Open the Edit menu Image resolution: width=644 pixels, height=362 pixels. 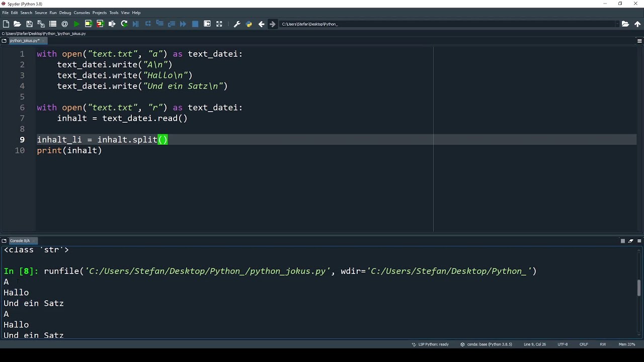coord(15,13)
